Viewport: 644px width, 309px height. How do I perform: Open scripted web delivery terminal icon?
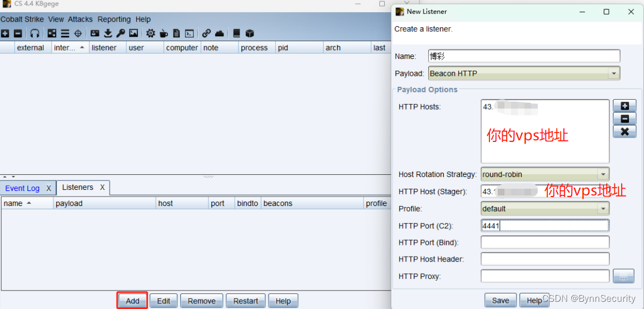pyautogui.click(x=189, y=33)
